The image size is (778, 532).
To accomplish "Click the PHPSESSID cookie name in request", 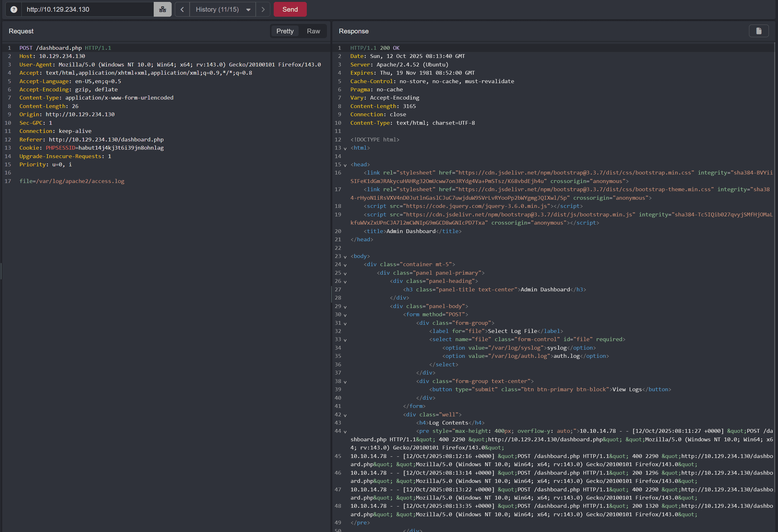I will (60, 148).
